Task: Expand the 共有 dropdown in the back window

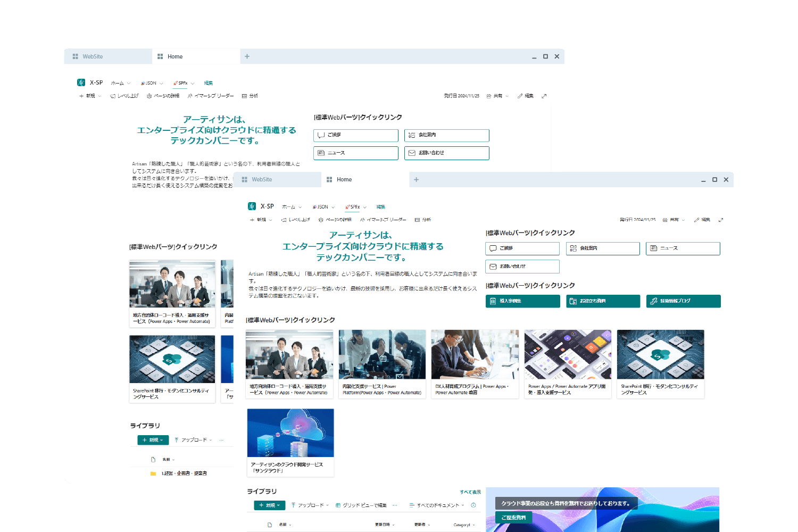Action: point(497,96)
